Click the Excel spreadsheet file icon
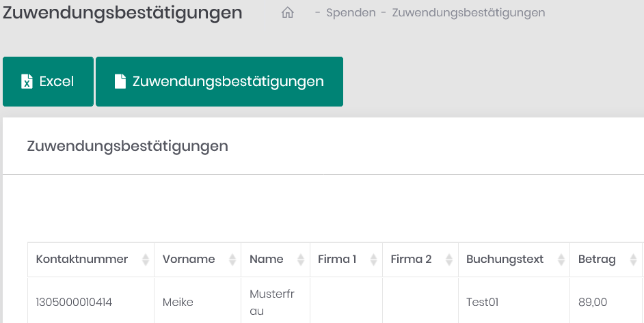 point(27,82)
